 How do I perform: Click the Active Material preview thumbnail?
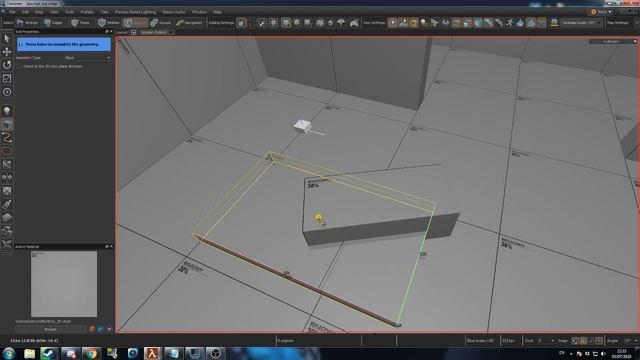coord(64,284)
